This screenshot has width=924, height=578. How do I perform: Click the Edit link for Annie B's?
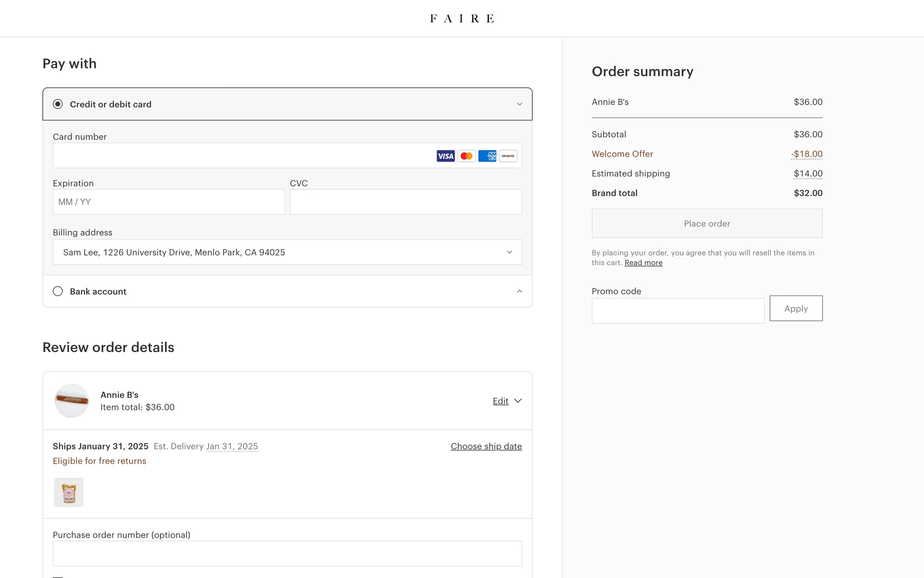tap(500, 401)
